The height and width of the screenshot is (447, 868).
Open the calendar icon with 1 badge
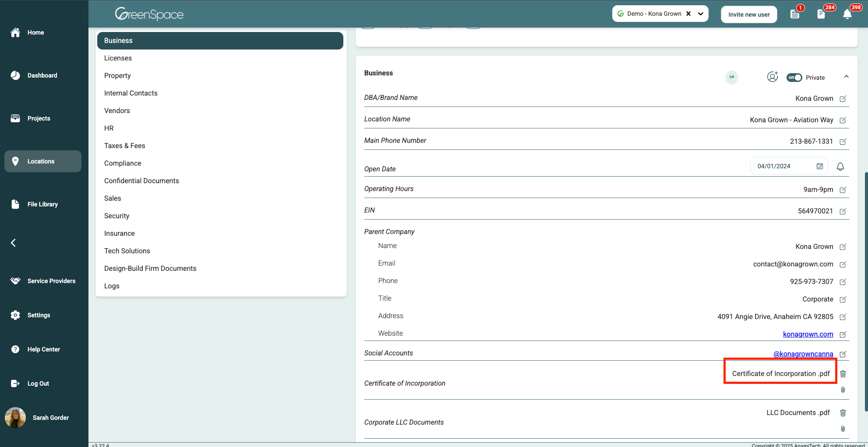(x=795, y=14)
